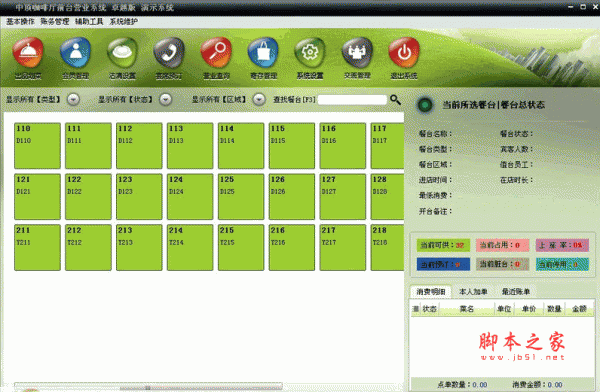Click the 菜名 column header
The image size is (600, 392).
[466, 309]
